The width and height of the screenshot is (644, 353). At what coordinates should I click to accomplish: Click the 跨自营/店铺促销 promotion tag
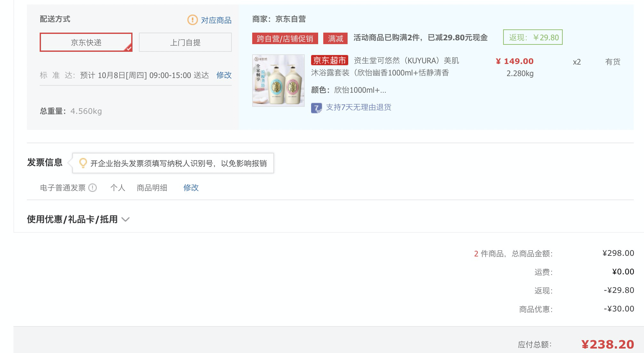coord(285,38)
